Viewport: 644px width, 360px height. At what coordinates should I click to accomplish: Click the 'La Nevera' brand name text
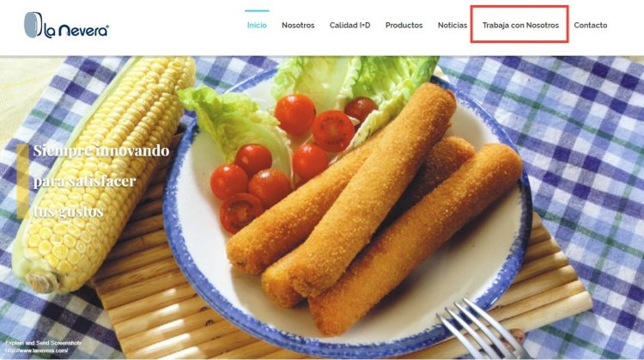pyautogui.click(x=76, y=31)
